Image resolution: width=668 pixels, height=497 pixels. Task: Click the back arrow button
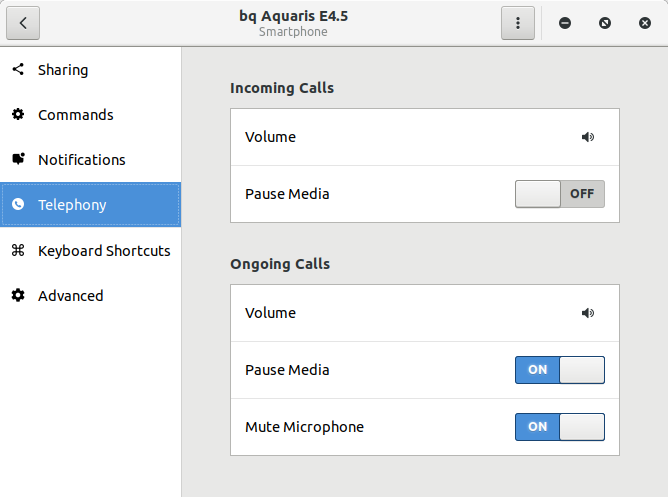[x=23, y=23]
